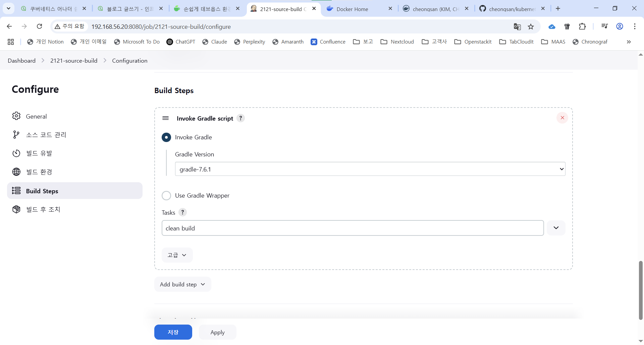
Task: Open post-build actions cube icon
Action: point(16,209)
